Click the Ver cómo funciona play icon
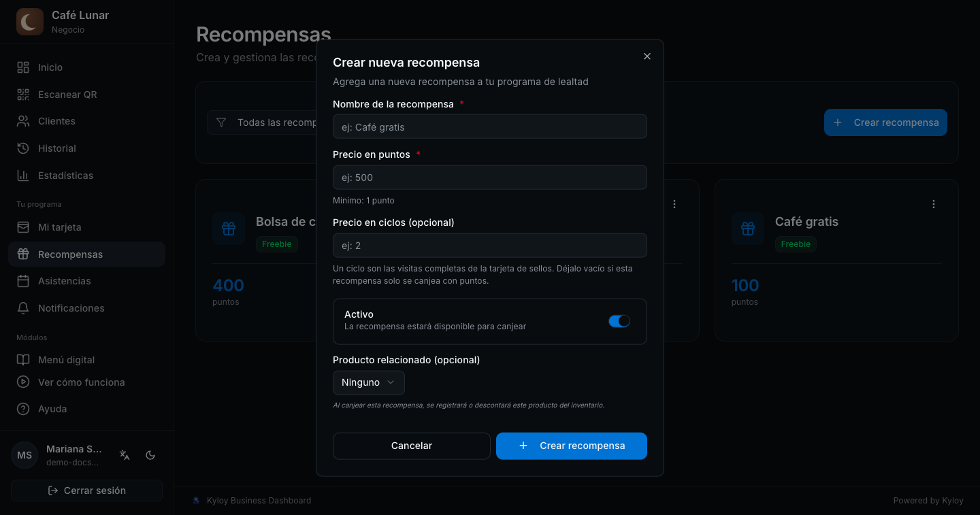The width and height of the screenshot is (980, 515). [x=23, y=382]
